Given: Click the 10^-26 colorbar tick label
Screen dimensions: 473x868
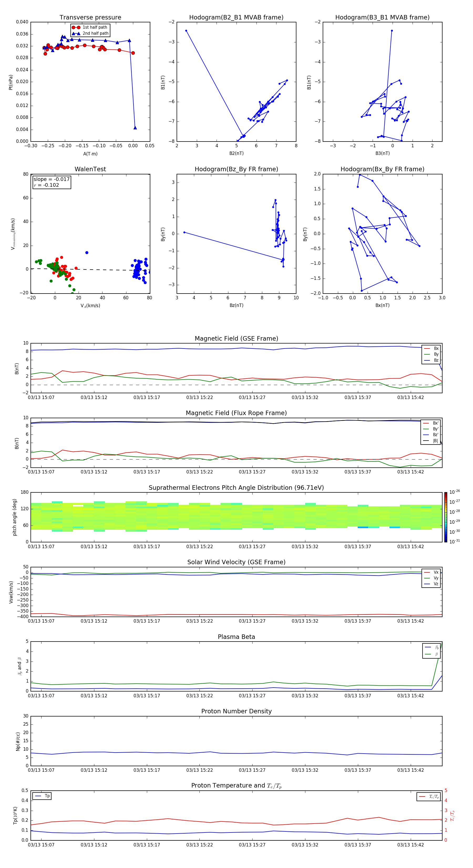Looking at the screenshot, I should pos(455,492).
